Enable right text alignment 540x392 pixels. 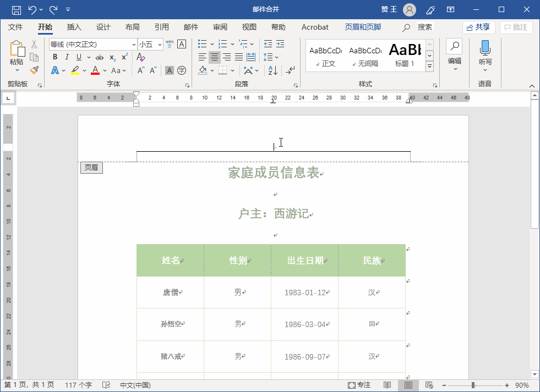(226, 57)
